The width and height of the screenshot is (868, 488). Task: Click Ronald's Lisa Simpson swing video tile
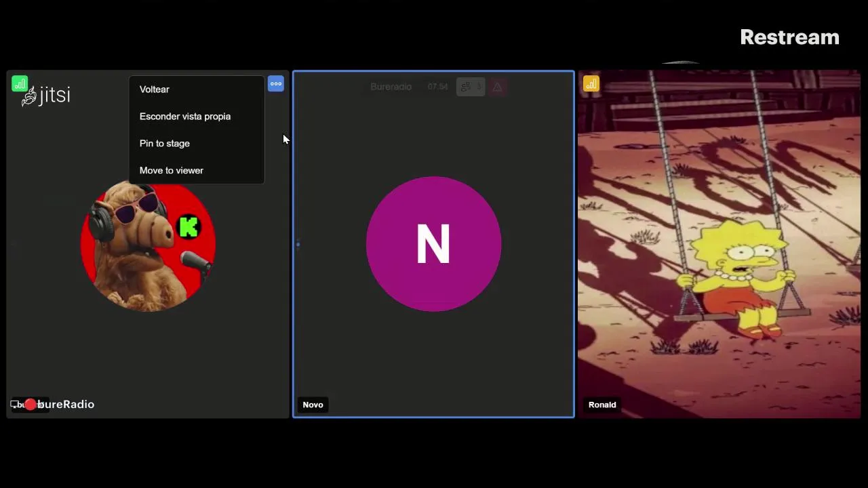coord(719,244)
